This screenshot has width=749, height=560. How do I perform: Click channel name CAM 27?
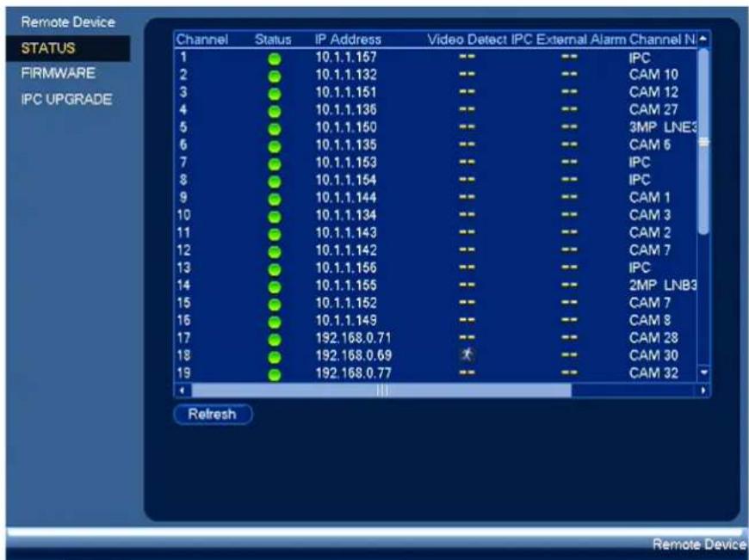[x=653, y=110]
